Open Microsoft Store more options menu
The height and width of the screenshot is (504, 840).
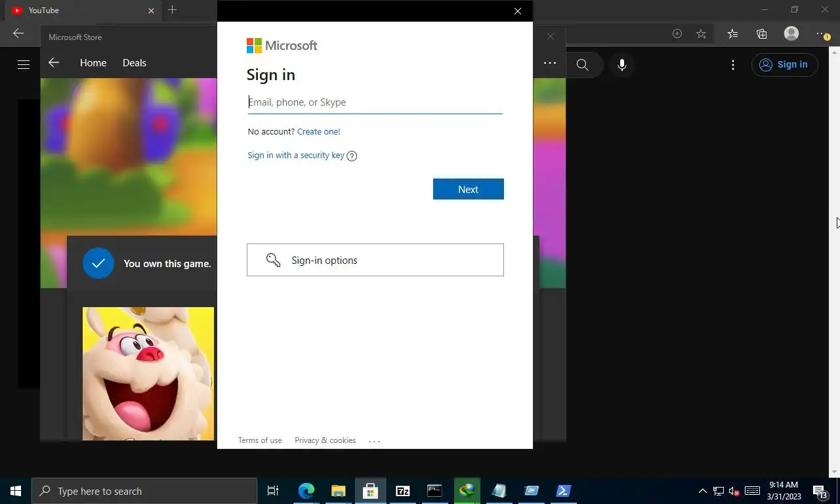pyautogui.click(x=550, y=63)
